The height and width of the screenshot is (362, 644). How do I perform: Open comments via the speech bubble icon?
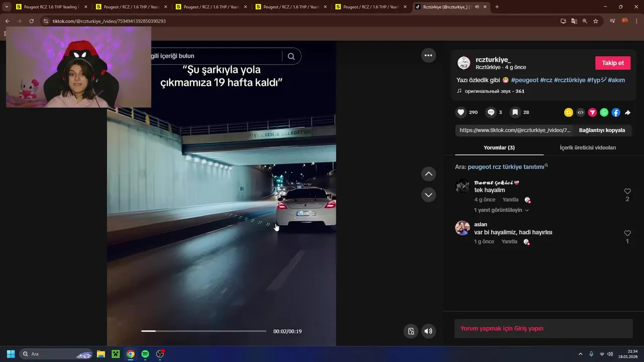pyautogui.click(x=491, y=113)
